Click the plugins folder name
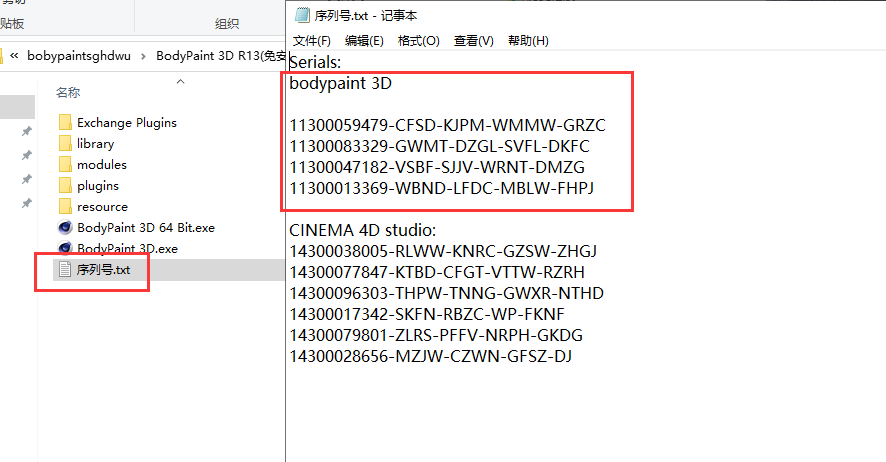The height and width of the screenshot is (462, 886). [98, 186]
